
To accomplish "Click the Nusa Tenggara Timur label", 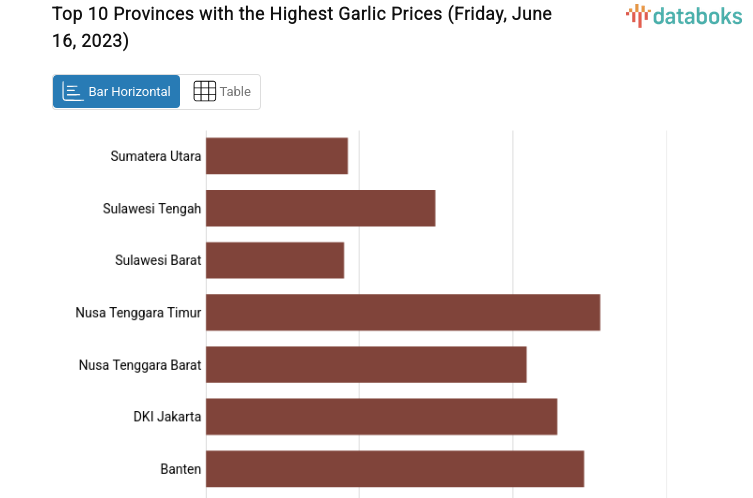I will pyautogui.click(x=138, y=312).
